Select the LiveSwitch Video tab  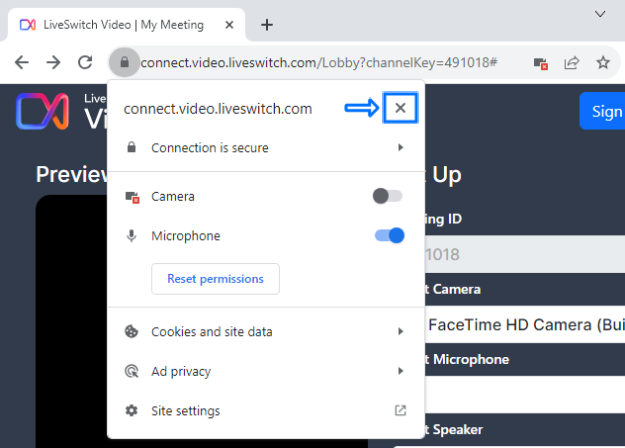pos(124,25)
